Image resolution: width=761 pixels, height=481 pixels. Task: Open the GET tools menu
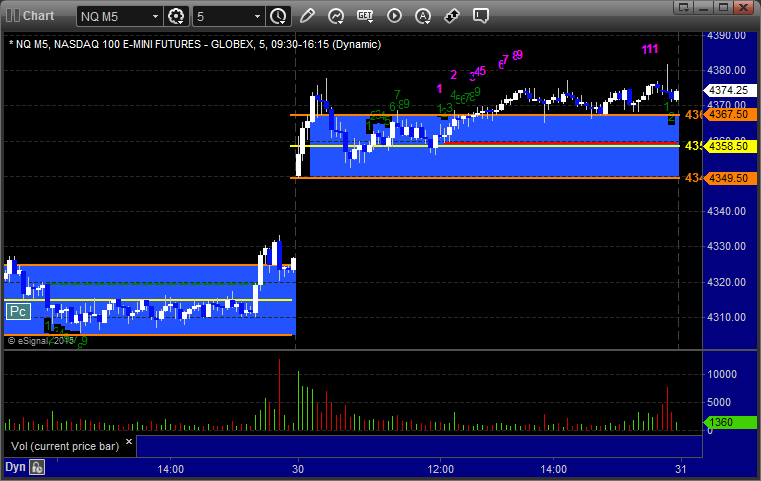[365, 16]
